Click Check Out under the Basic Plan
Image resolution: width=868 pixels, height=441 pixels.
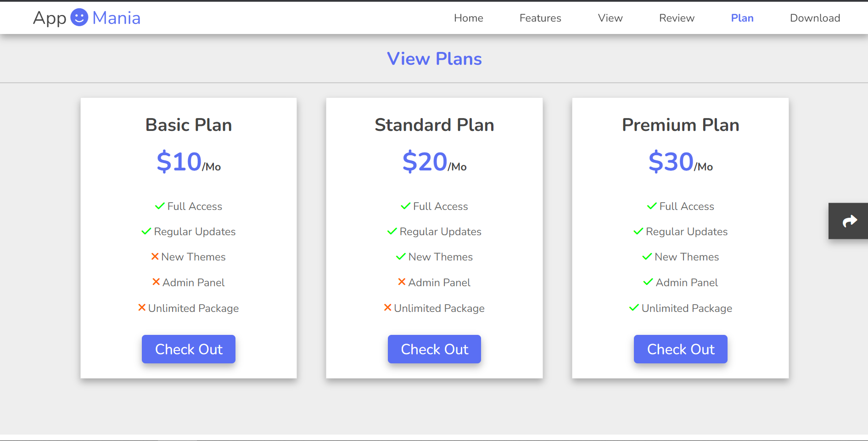point(188,349)
